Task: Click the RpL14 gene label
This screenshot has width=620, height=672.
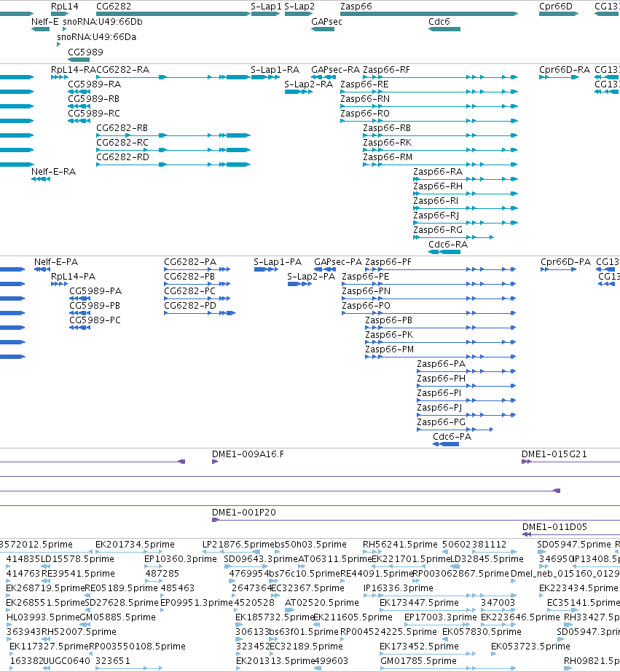Action: [64, 7]
